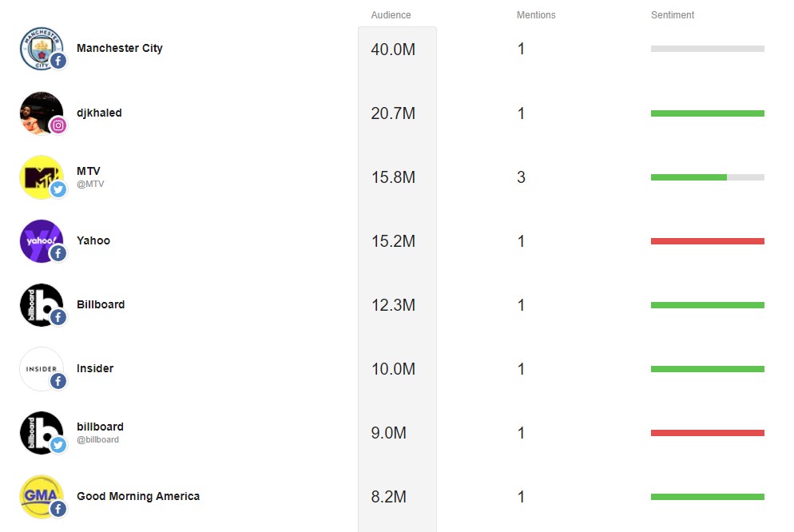Screen dimensions: 794x532
Task: Click the mentions count for Insider
Action: [521, 369]
